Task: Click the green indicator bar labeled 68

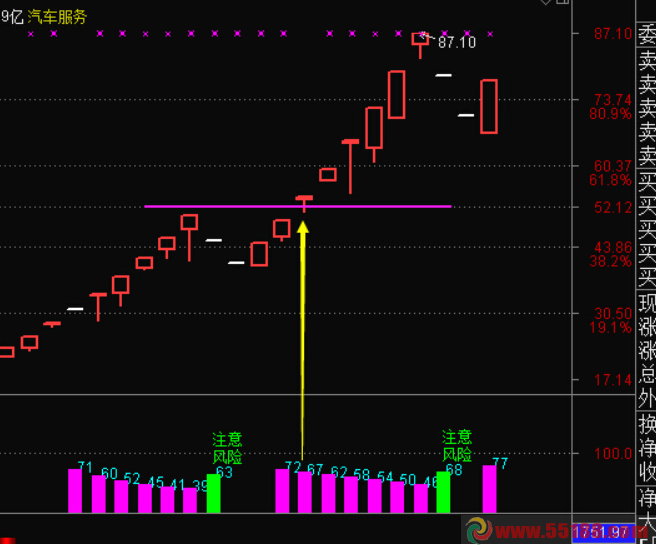Action: click(x=443, y=492)
